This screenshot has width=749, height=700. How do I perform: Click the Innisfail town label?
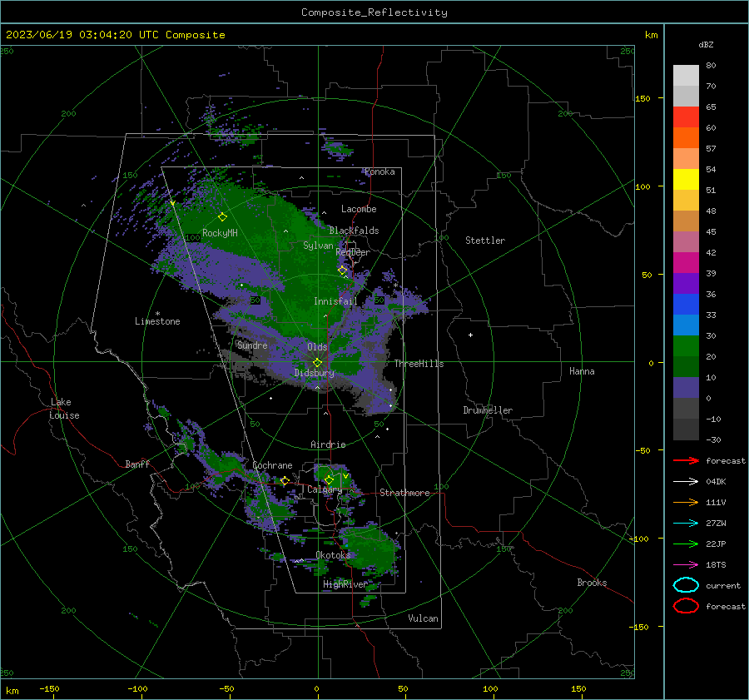[335, 301]
